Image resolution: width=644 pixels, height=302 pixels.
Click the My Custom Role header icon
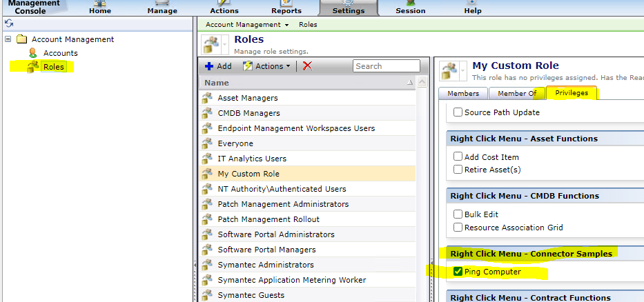(x=449, y=70)
